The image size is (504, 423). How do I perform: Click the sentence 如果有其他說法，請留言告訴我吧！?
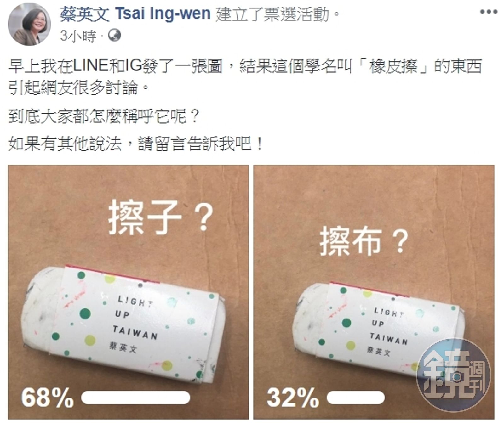[x=136, y=144]
